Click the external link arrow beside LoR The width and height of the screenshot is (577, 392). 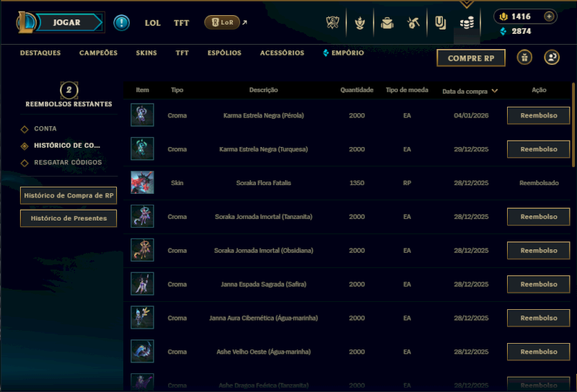pos(245,22)
